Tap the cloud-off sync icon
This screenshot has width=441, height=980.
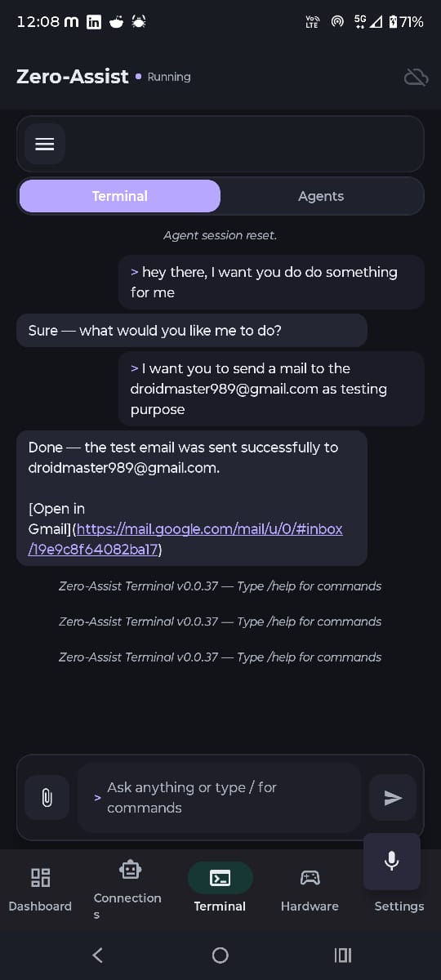click(x=416, y=77)
